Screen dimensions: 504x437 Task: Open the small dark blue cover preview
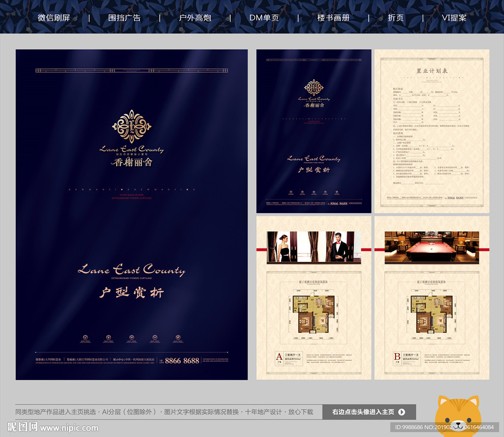[x=314, y=131]
